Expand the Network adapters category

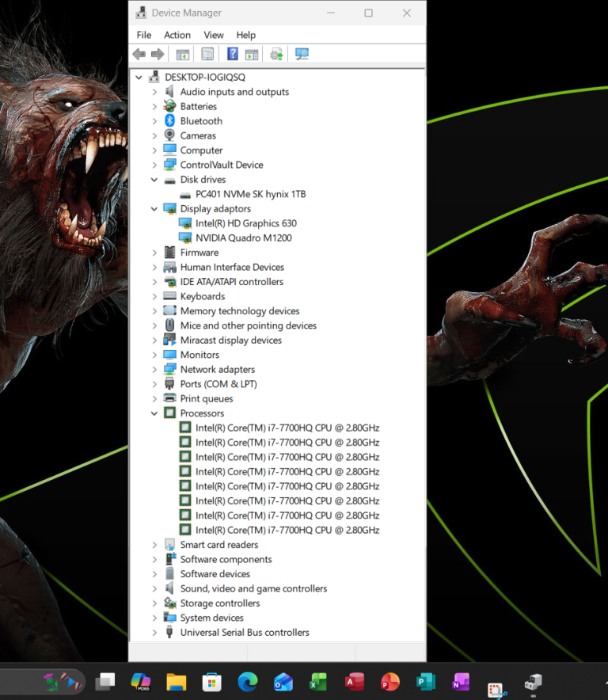(155, 370)
